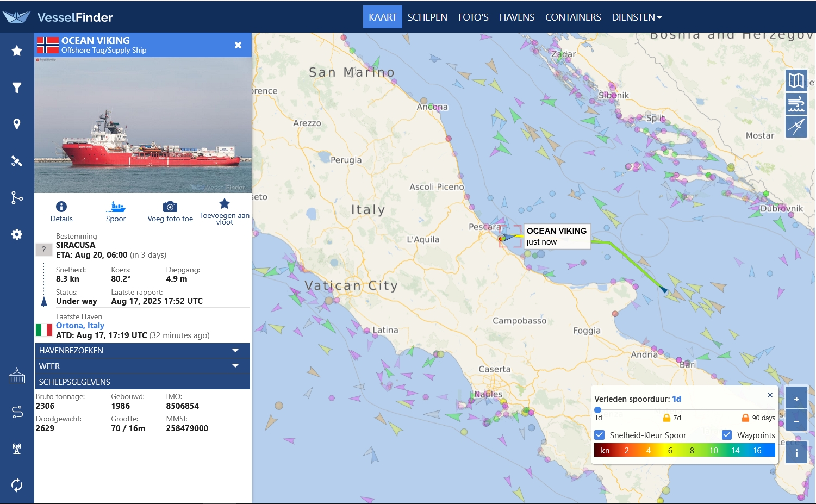Toggle Snelheid-Kleur Spoor checkbox
The width and height of the screenshot is (816, 504).
click(x=600, y=435)
